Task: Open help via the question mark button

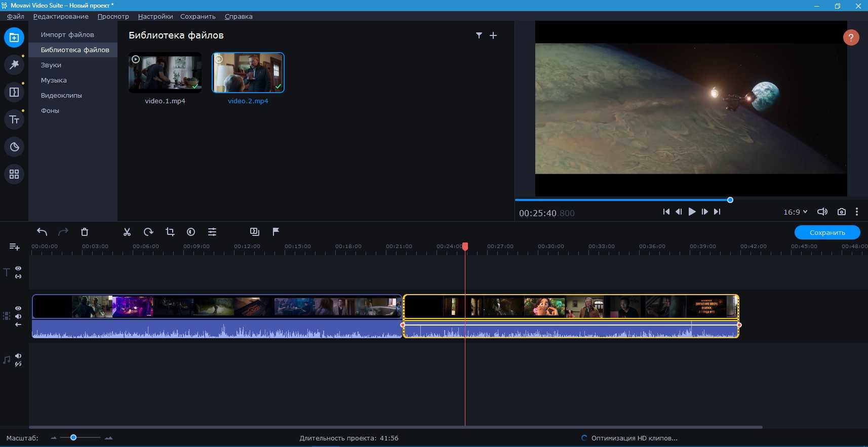Action: point(851,37)
